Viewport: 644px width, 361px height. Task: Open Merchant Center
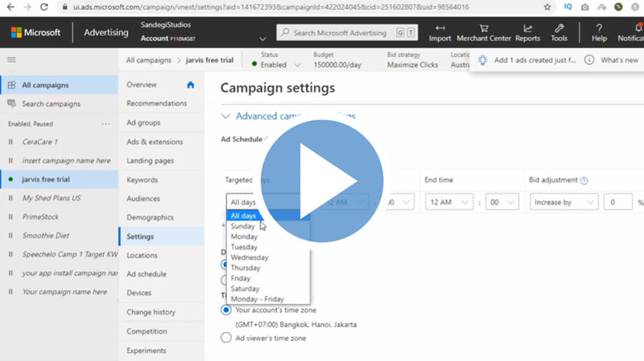(484, 33)
